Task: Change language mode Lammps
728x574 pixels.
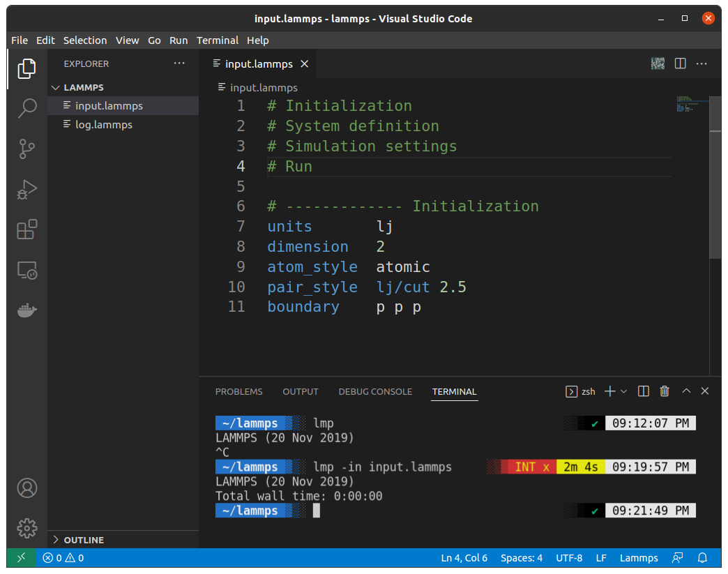Action: (x=639, y=558)
